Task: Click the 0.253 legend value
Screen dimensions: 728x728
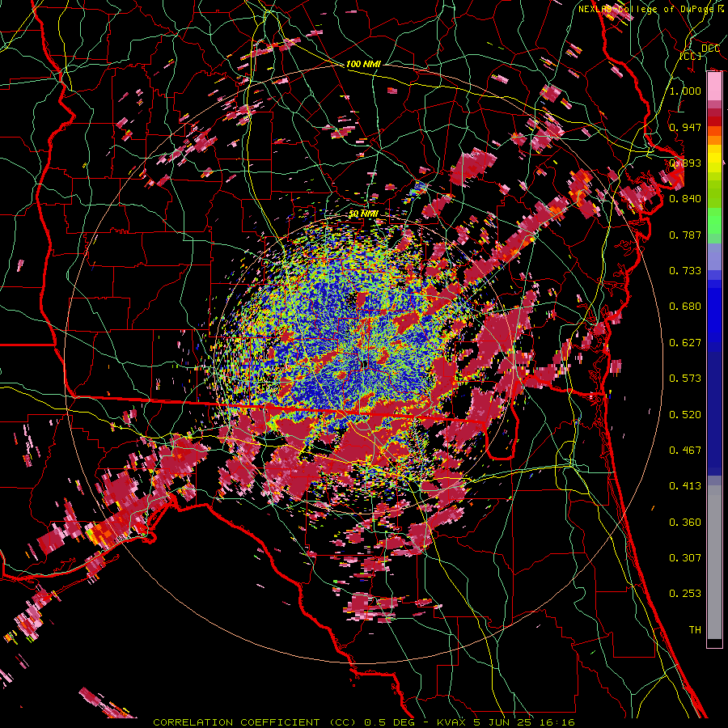Action: tap(685, 594)
